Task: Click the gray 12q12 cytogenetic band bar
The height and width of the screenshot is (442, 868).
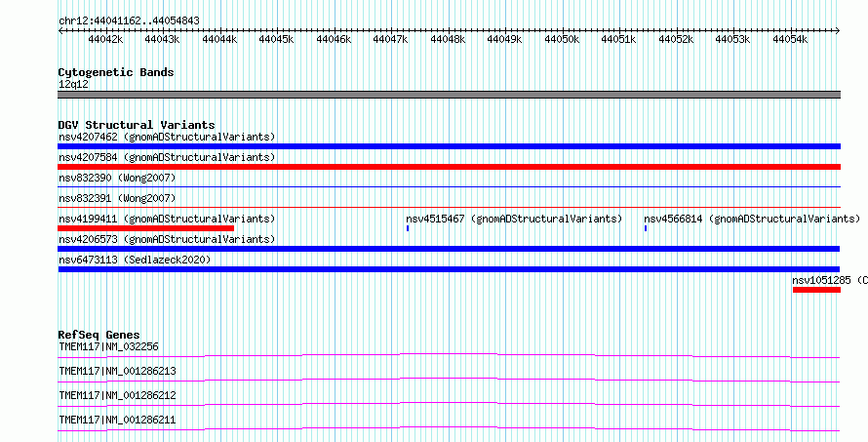Action: [x=449, y=95]
